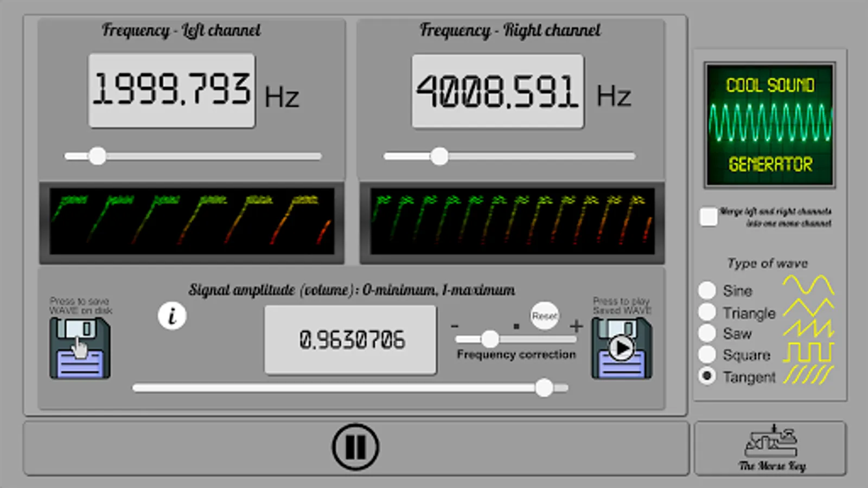The image size is (868, 488).
Task: Click the signal amplitude slider handle
Action: 544,388
